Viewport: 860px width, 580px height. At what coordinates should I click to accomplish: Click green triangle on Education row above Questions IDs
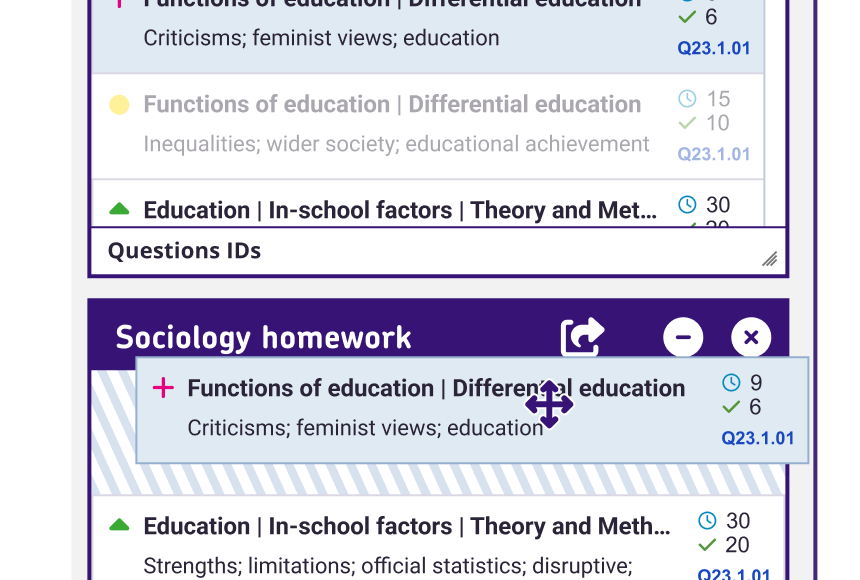click(x=119, y=209)
